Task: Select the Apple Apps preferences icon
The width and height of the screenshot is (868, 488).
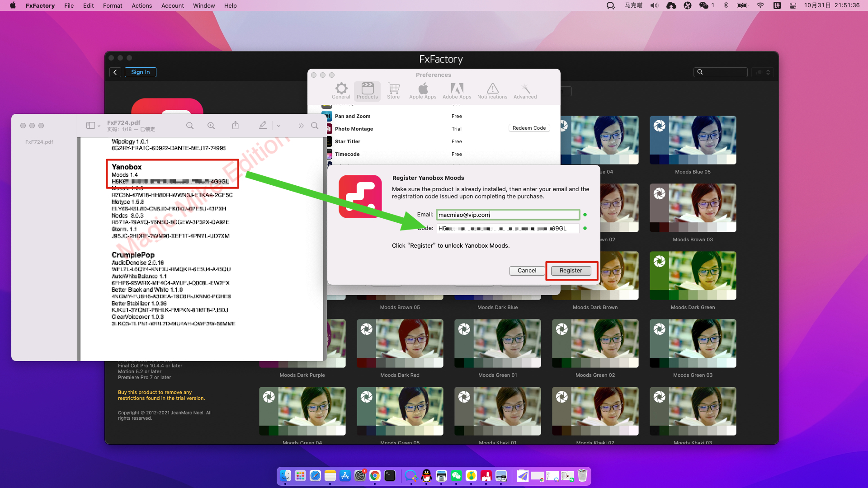Action: (x=423, y=90)
